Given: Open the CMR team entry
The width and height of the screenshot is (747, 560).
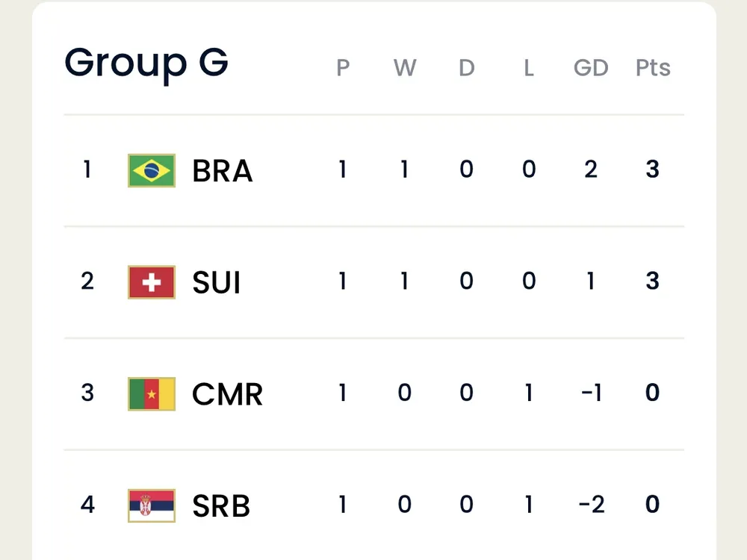Looking at the screenshot, I should [227, 394].
